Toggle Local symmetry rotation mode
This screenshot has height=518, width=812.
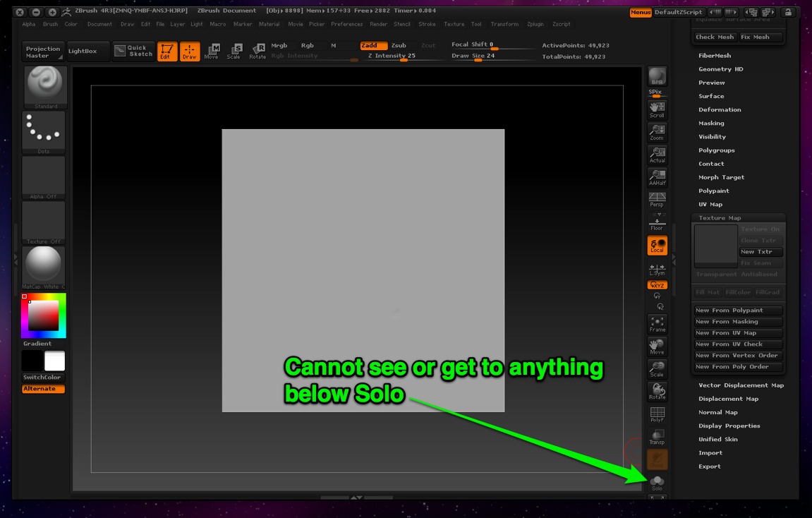coord(658,246)
